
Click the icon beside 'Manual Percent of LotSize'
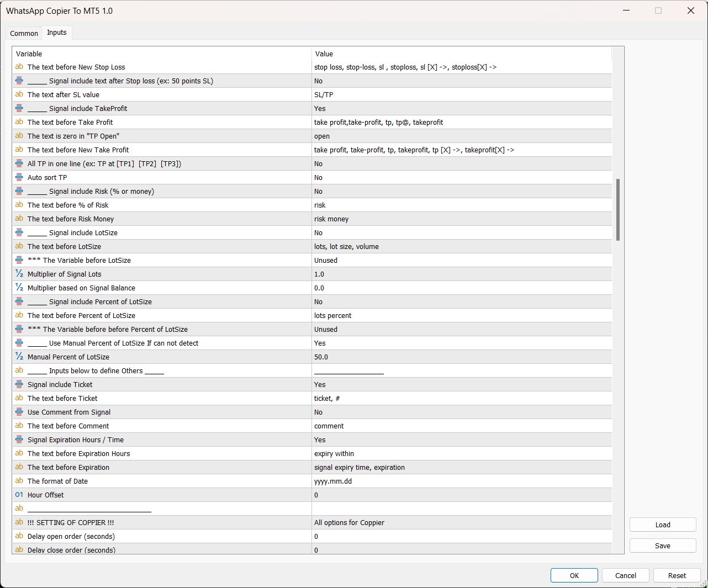(x=19, y=357)
